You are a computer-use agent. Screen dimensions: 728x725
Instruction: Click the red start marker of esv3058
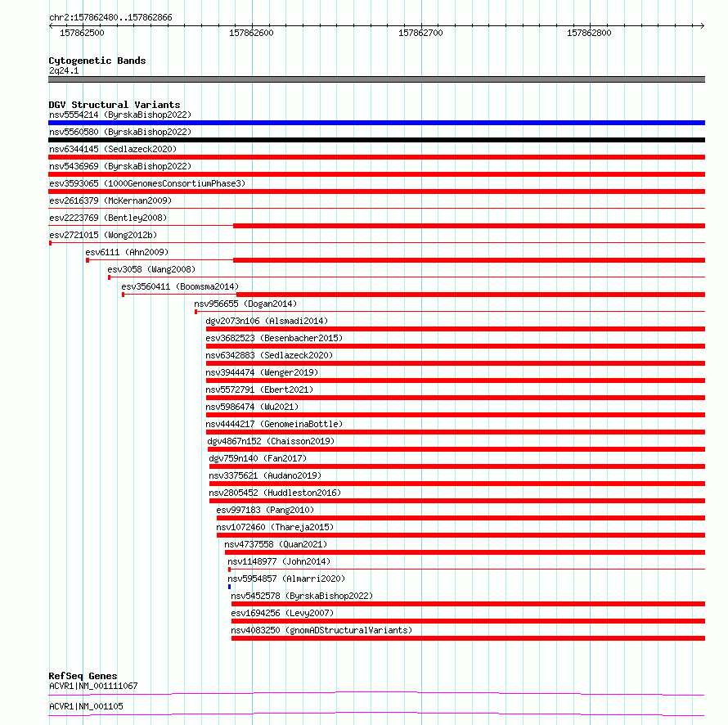pos(109,277)
